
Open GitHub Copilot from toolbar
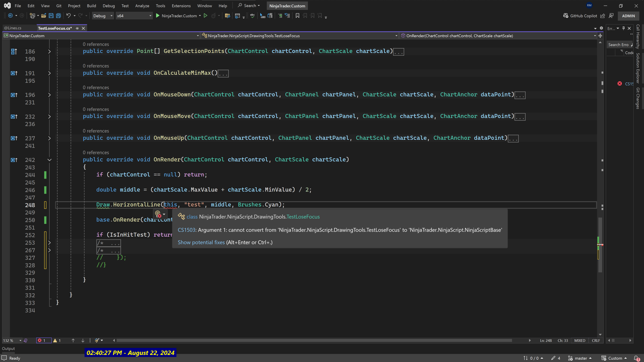click(580, 16)
